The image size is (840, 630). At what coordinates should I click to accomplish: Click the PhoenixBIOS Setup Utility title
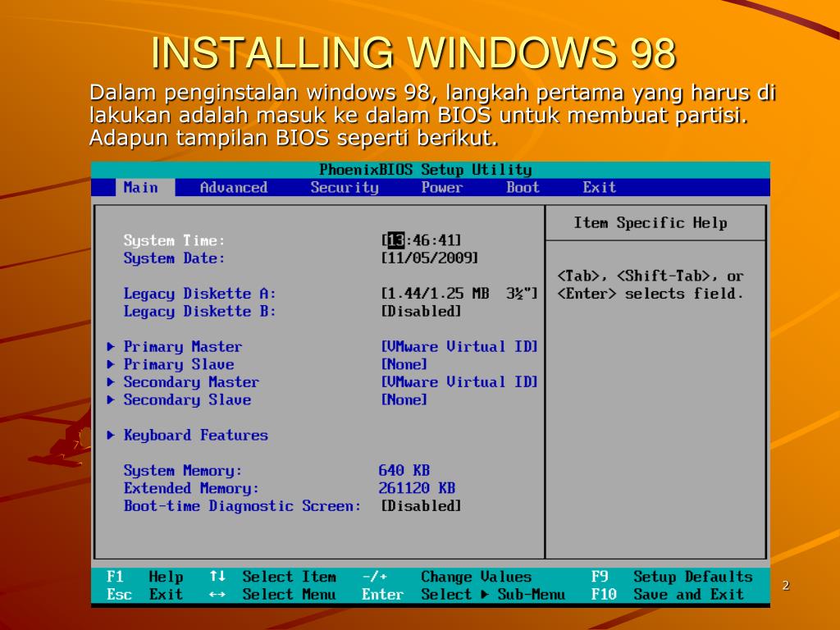[x=426, y=170]
